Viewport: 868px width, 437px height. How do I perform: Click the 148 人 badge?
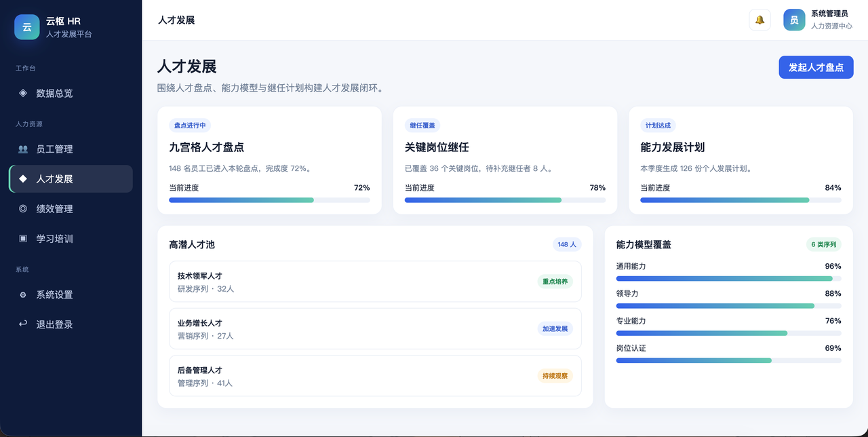[567, 244]
